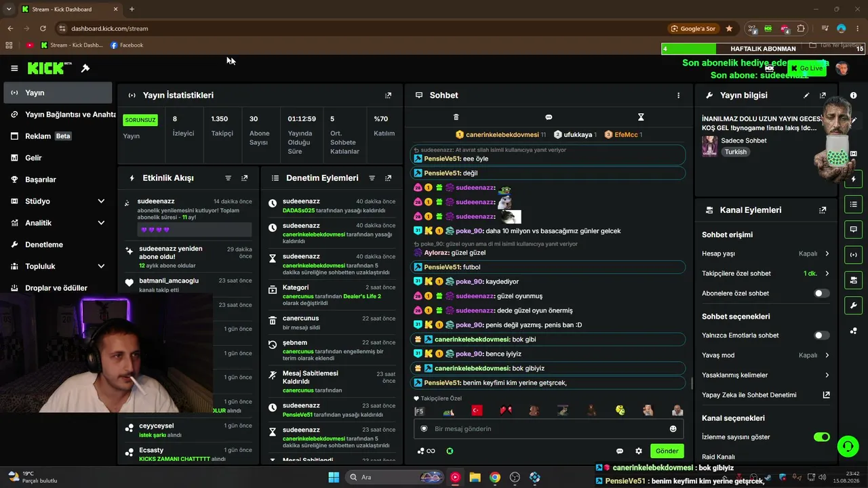Click the trash icon in chat toolbar
This screenshot has width=868, height=488.
[456, 117]
